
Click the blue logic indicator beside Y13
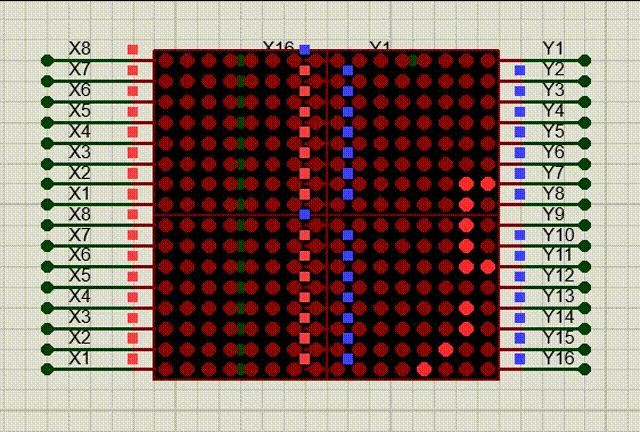520,297
